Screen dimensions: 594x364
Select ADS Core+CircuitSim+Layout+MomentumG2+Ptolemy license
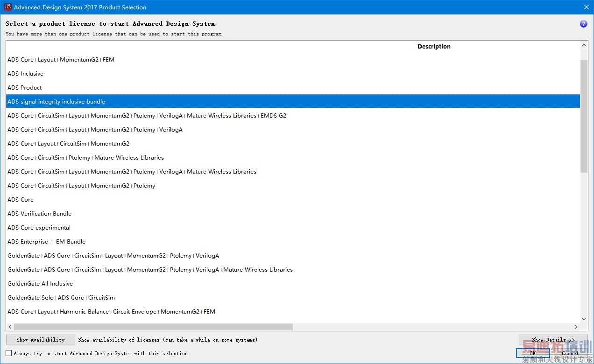(x=293, y=185)
